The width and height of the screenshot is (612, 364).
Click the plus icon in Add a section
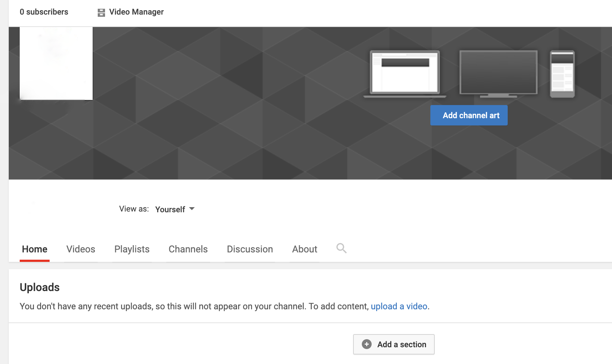pyautogui.click(x=367, y=344)
